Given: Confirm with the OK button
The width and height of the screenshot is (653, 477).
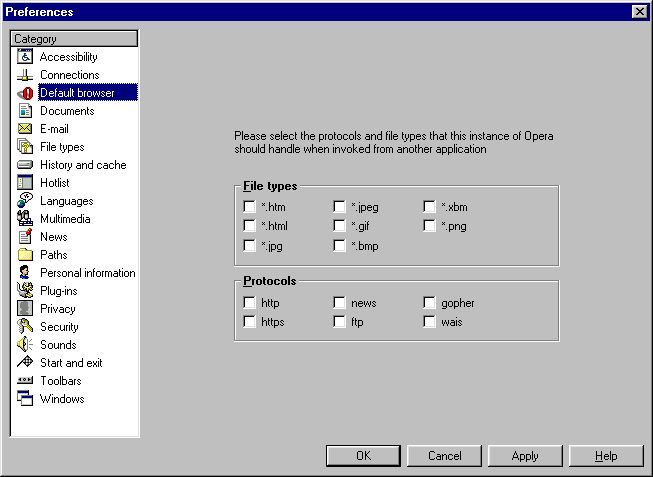Looking at the screenshot, I should tap(363, 456).
